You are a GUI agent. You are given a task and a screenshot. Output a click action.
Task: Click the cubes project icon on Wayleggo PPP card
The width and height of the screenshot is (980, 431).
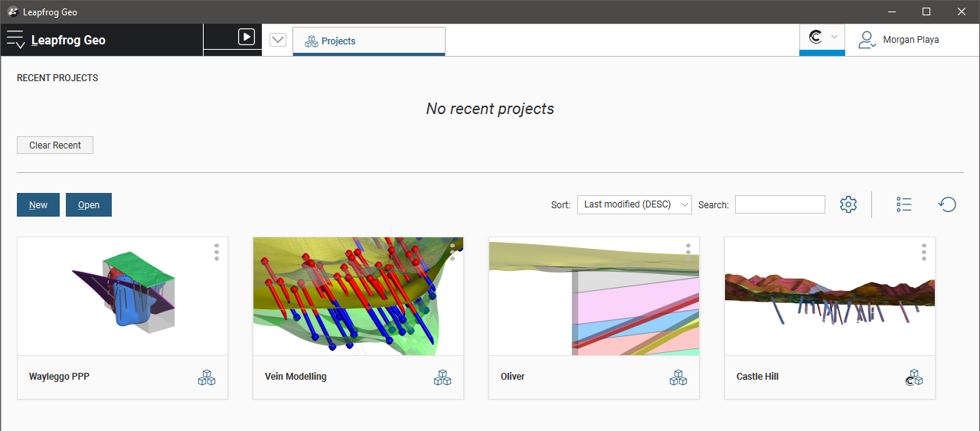pos(207,377)
